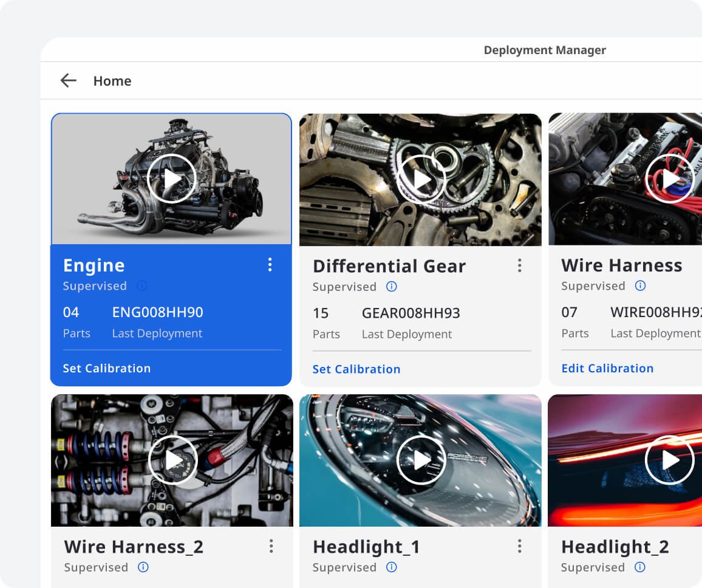
Task: Show info for Headlight_1 Supervised
Action: [x=392, y=567]
